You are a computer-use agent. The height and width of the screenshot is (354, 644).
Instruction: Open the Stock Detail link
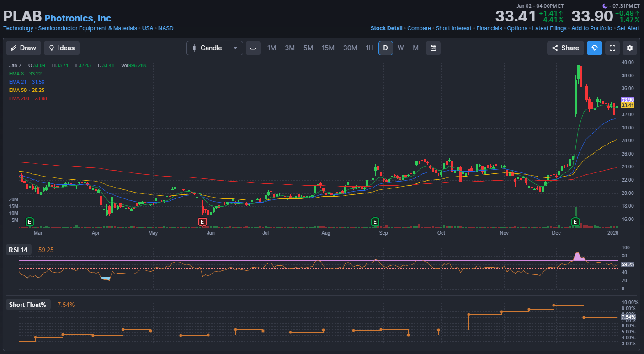(386, 28)
